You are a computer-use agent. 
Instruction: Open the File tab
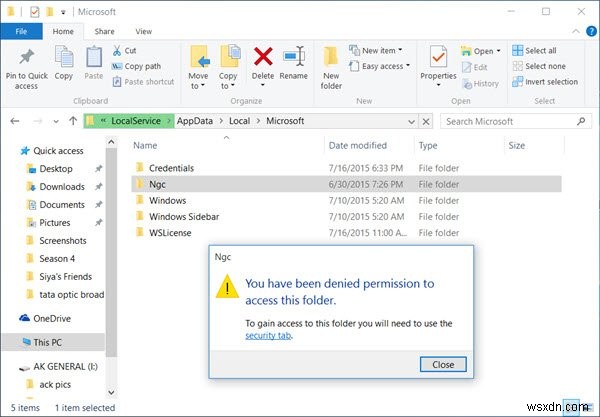click(21, 31)
